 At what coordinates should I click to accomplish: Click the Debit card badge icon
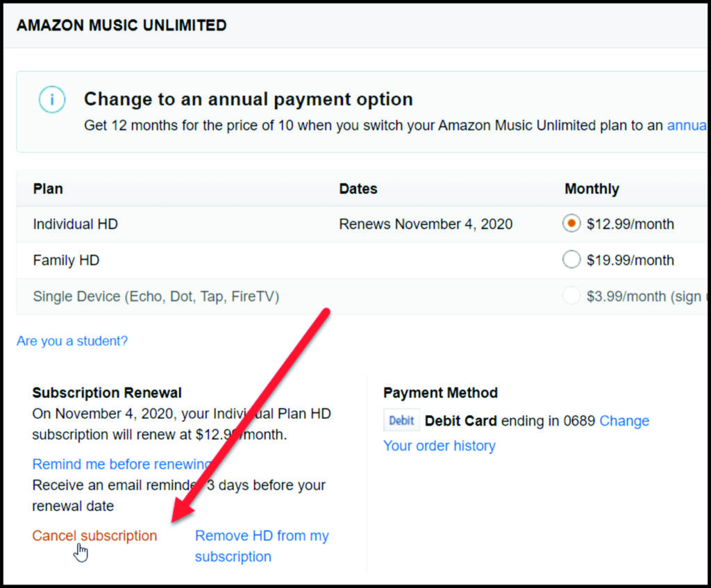(x=401, y=420)
